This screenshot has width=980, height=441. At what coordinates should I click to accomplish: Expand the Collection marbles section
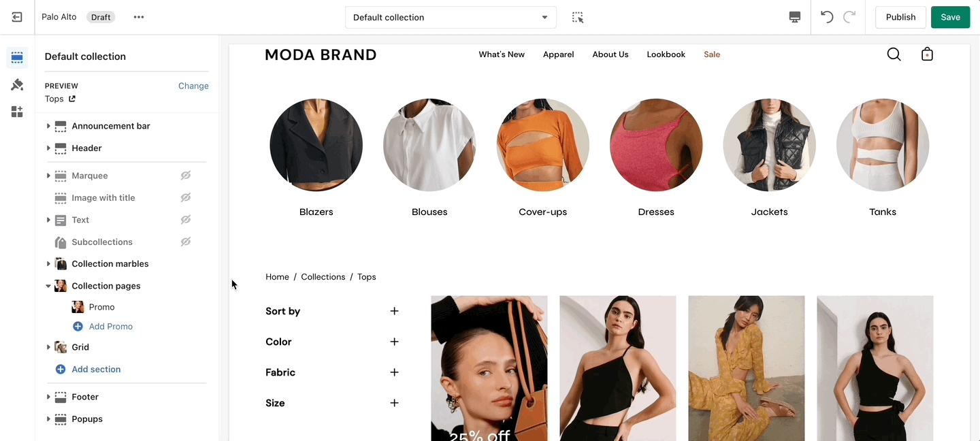tap(48, 264)
